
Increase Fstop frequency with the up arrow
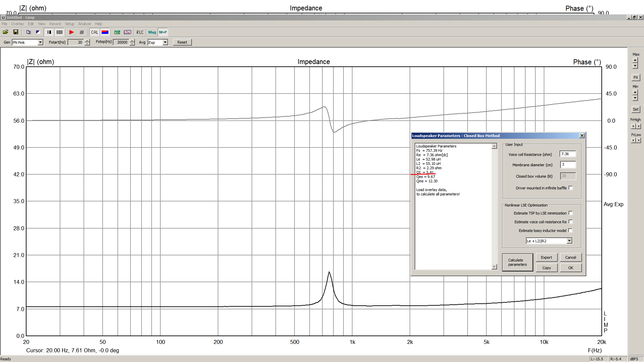pyautogui.click(x=132, y=41)
